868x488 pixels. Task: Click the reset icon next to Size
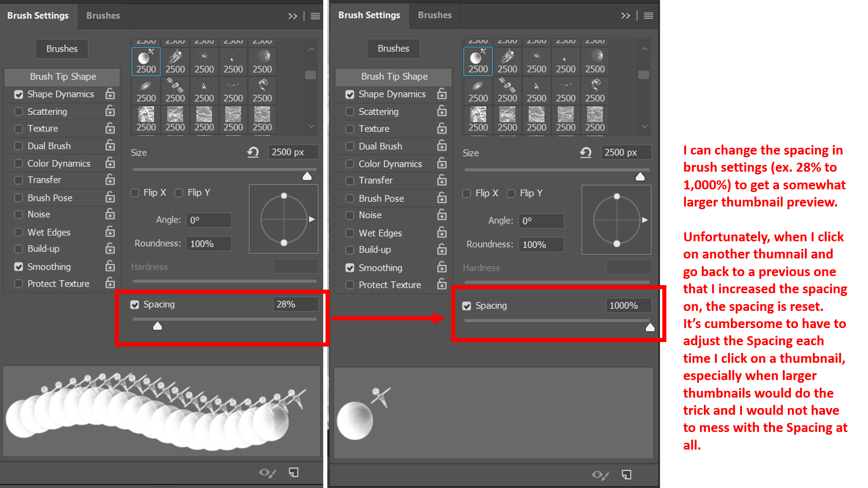click(x=253, y=152)
